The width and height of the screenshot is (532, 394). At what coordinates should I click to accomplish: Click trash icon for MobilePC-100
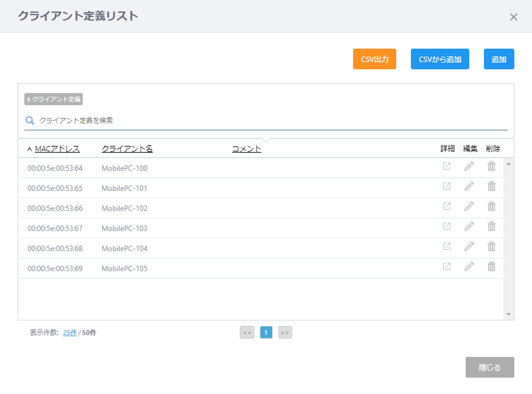pyautogui.click(x=491, y=166)
